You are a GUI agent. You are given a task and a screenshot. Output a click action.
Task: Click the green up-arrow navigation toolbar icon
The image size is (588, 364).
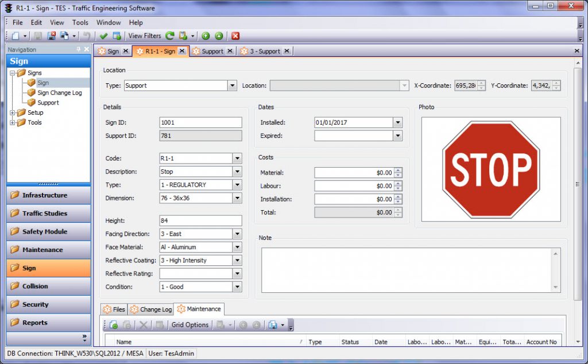206,36
